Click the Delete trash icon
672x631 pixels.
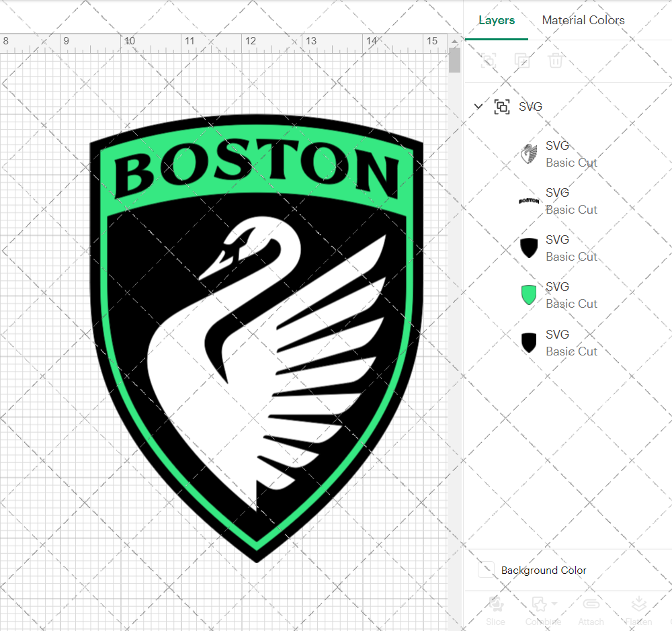[x=556, y=60]
